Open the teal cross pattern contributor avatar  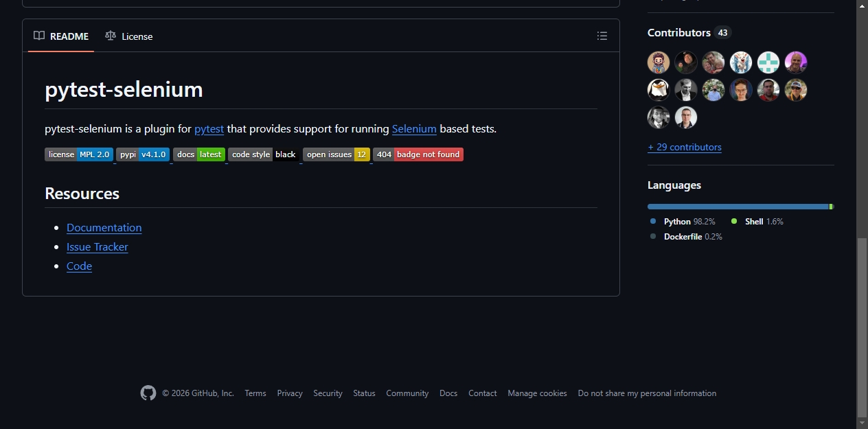(x=768, y=62)
